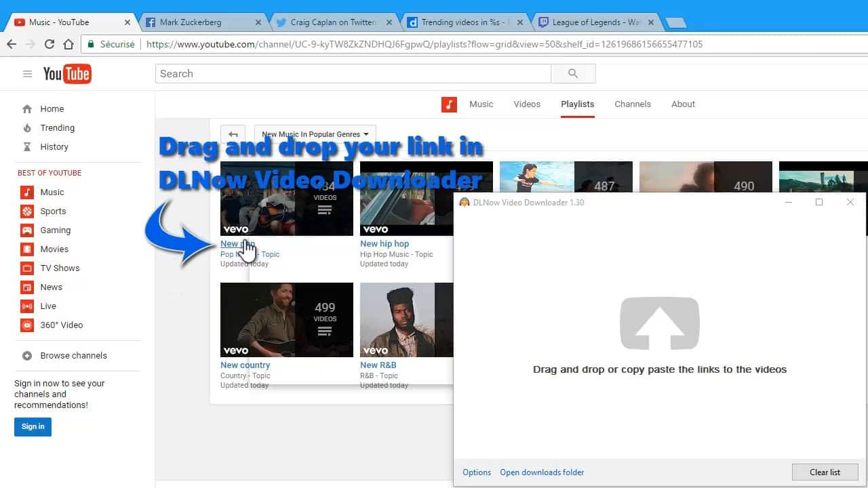Open the channel Music tab
This screenshot has height=488, width=868.
point(481,104)
